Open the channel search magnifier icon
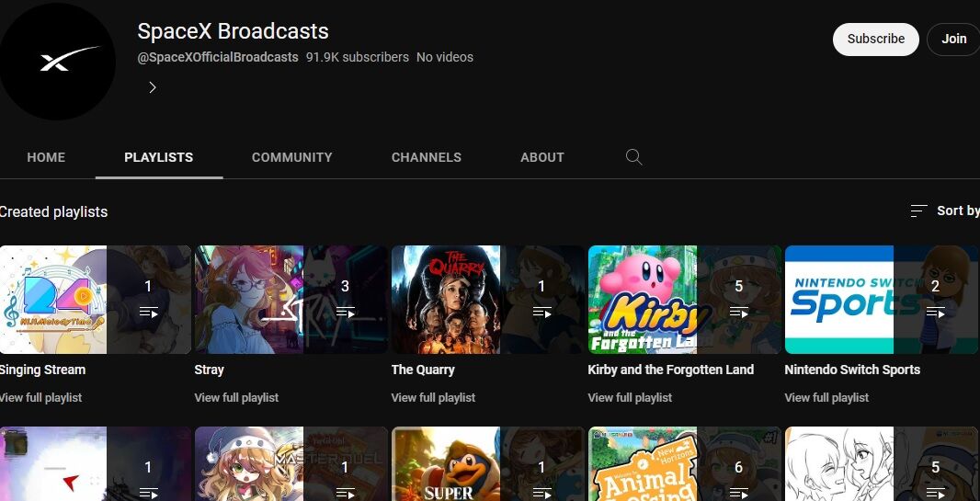 [633, 157]
